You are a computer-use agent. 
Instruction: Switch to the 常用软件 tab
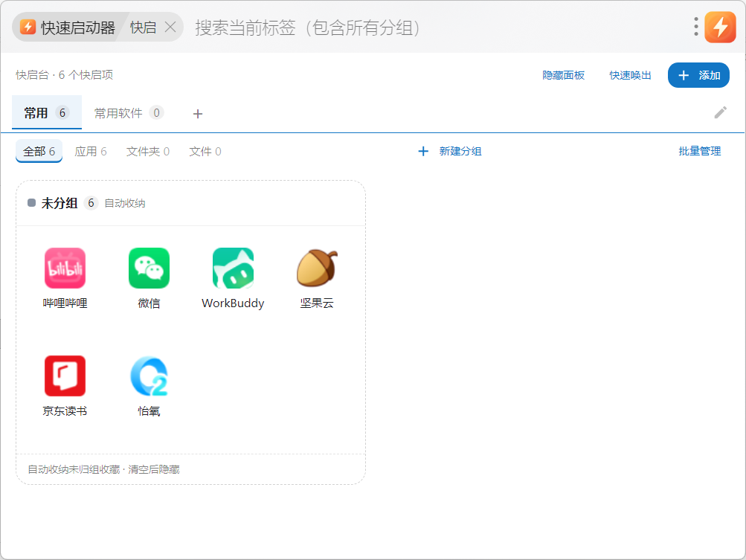coord(129,113)
